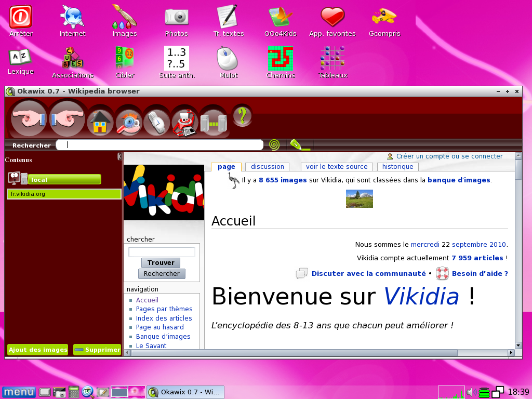Open the Arrêter desktop icon
Viewport: 532px width, 399px height.
[x=21, y=21]
